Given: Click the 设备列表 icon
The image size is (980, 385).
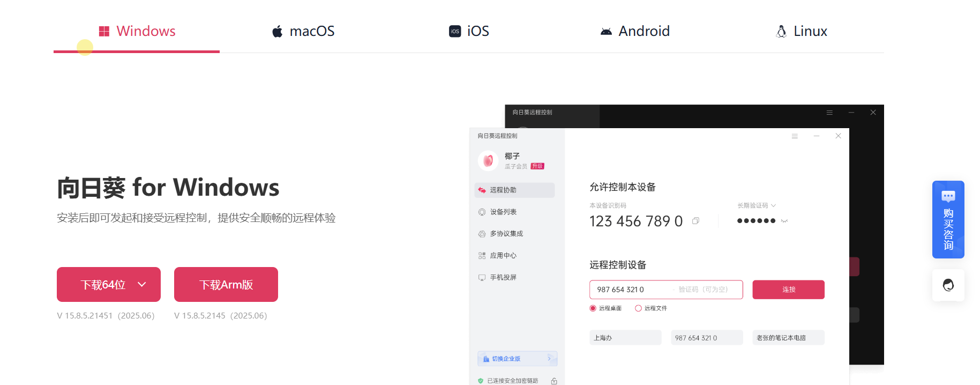Looking at the screenshot, I should [x=482, y=212].
